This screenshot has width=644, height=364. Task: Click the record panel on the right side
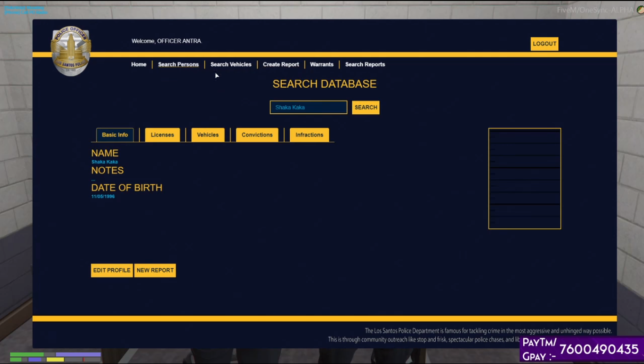pyautogui.click(x=525, y=179)
